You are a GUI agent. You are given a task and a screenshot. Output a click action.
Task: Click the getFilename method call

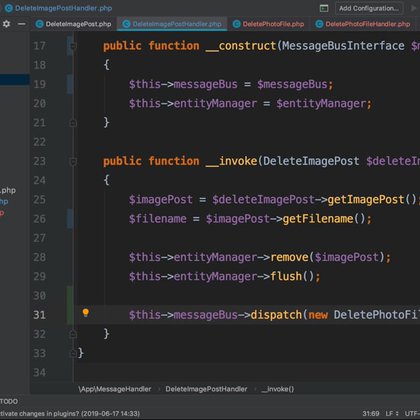pos(318,219)
